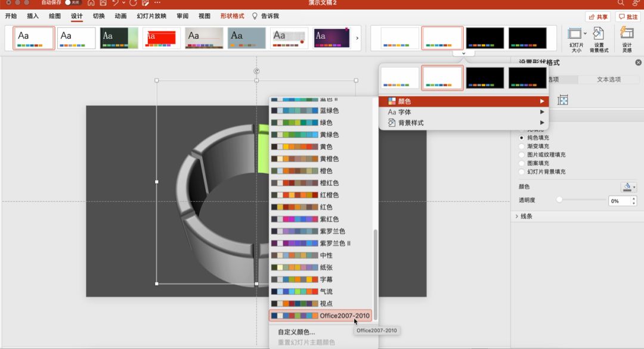Click the 透明度 stepper arrows
The image size is (644, 349).
(x=634, y=201)
